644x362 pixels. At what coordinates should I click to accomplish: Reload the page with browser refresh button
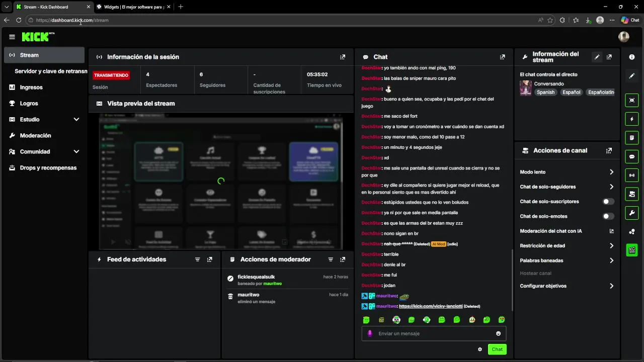(19, 20)
